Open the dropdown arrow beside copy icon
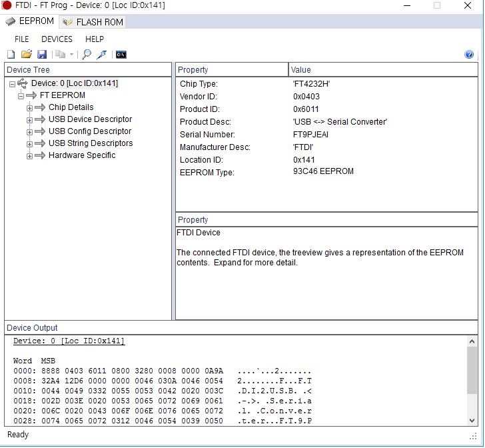485x448 pixels. point(71,55)
